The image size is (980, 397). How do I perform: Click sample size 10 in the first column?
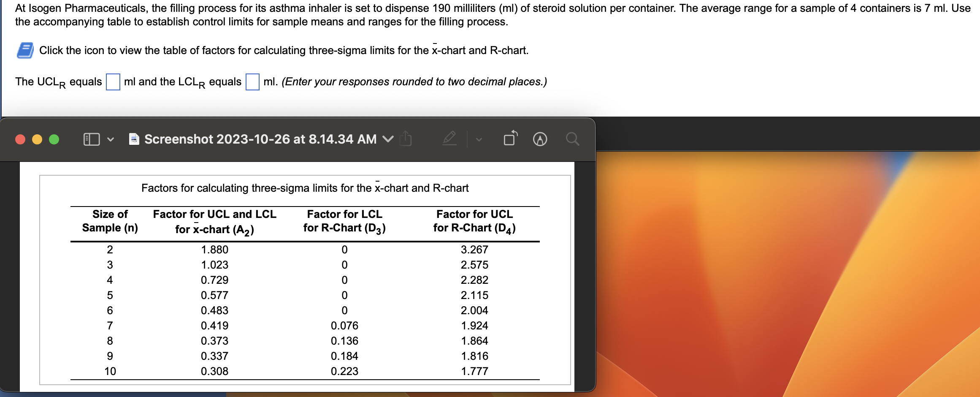[110, 371]
